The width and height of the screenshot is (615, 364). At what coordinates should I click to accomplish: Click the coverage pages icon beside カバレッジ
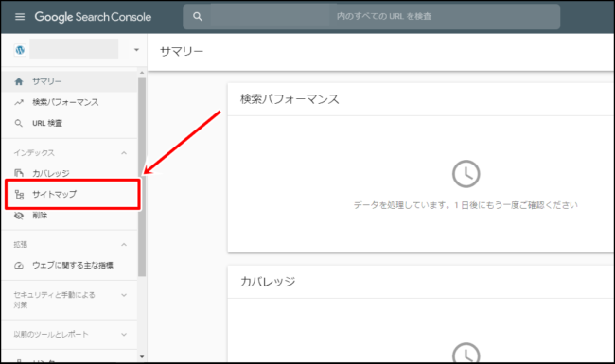click(x=19, y=173)
